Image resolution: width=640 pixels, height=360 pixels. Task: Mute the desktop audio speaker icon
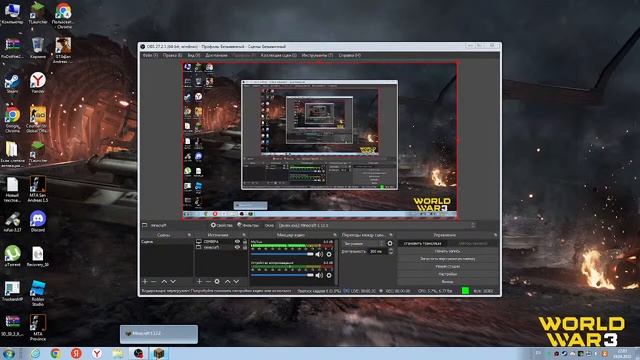[319, 275]
